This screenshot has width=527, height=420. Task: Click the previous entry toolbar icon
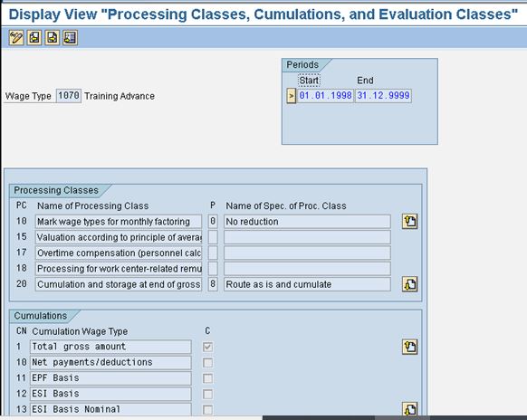34,38
